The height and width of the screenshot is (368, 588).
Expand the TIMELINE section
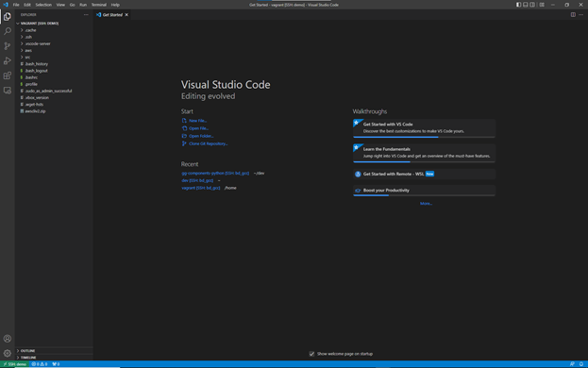[x=28, y=358]
